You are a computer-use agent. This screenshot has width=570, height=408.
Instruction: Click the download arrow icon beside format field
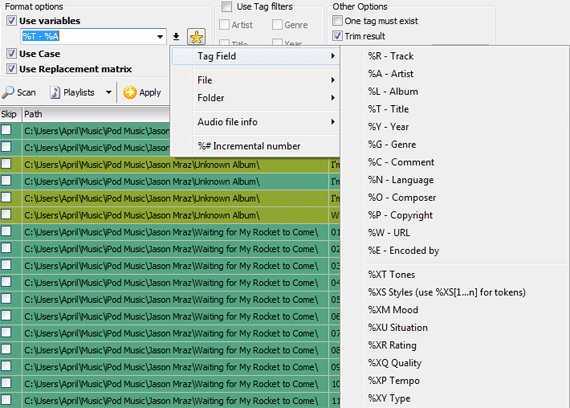[x=176, y=36]
